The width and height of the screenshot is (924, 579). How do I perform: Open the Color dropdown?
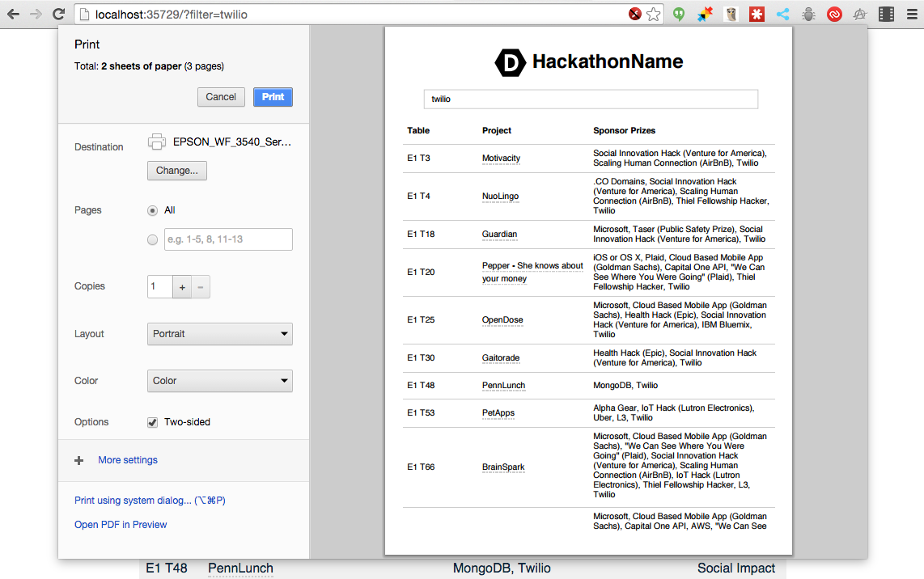(x=220, y=381)
